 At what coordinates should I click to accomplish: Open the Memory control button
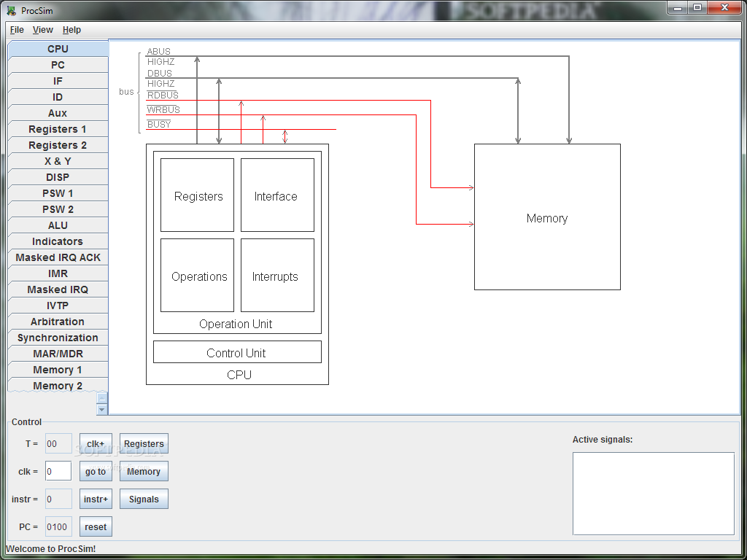(x=144, y=472)
